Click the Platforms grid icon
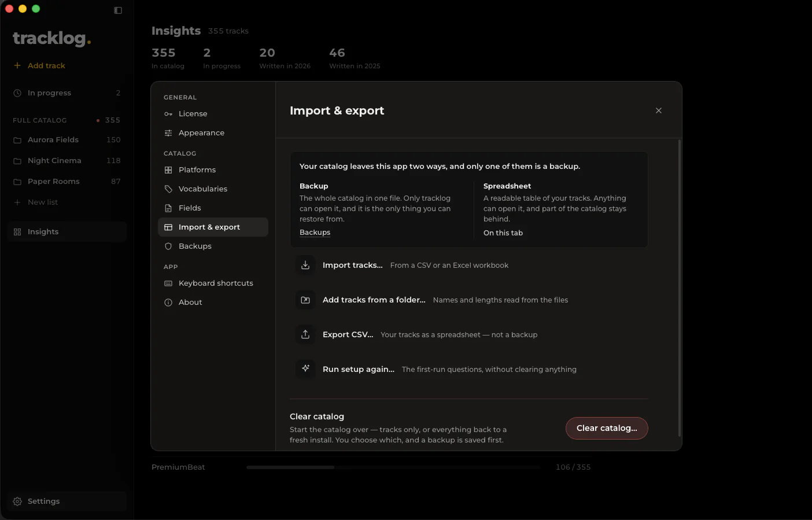The height and width of the screenshot is (520, 812). click(168, 170)
